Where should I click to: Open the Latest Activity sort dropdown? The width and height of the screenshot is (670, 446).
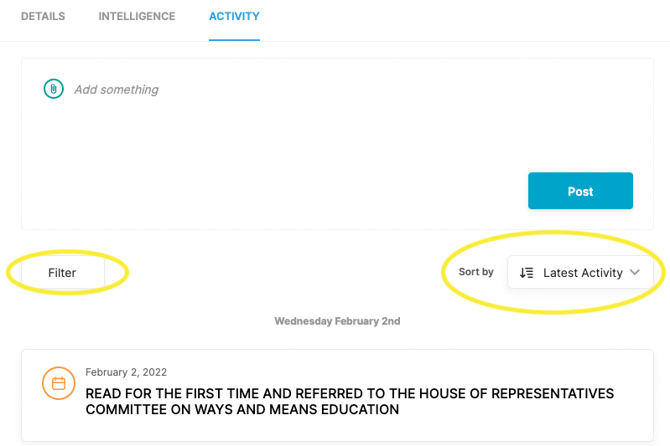point(580,272)
